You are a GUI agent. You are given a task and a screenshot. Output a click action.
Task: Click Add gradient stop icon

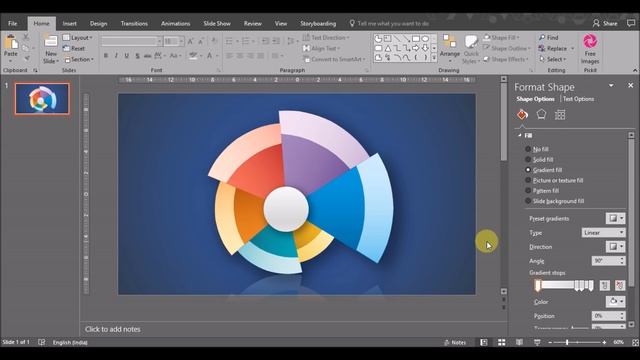point(604,285)
